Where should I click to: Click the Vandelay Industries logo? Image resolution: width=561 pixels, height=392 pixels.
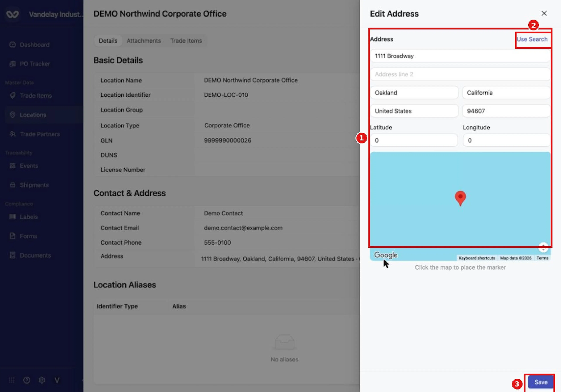[x=12, y=14]
